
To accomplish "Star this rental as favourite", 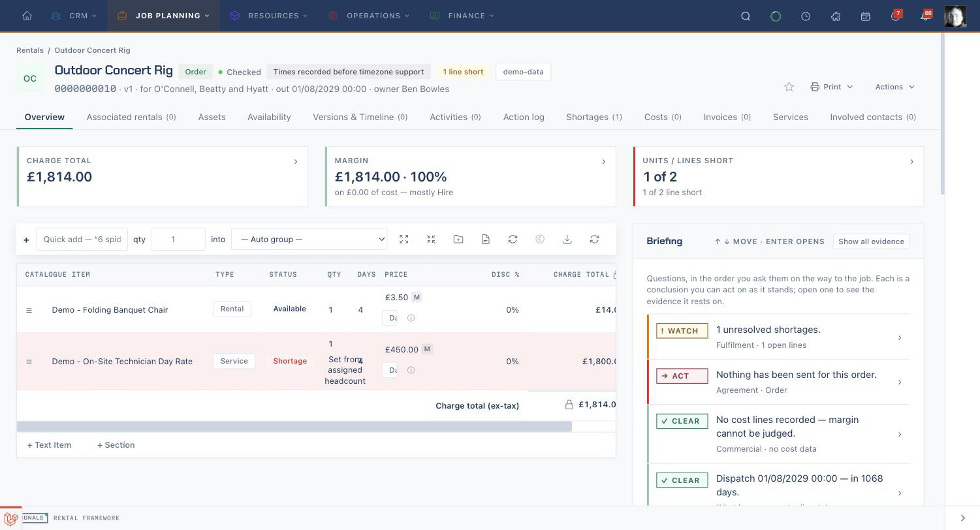I will point(789,87).
